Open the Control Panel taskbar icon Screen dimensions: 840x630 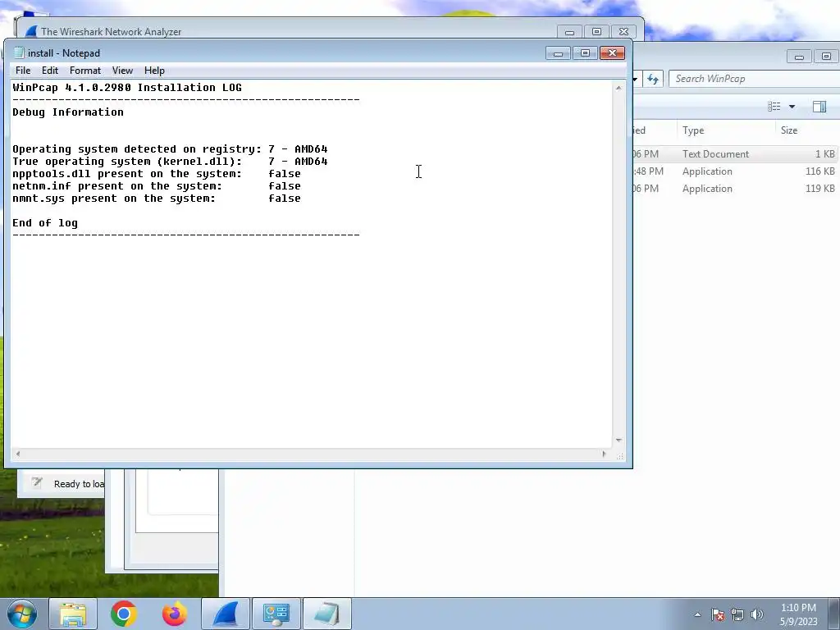coord(276,614)
